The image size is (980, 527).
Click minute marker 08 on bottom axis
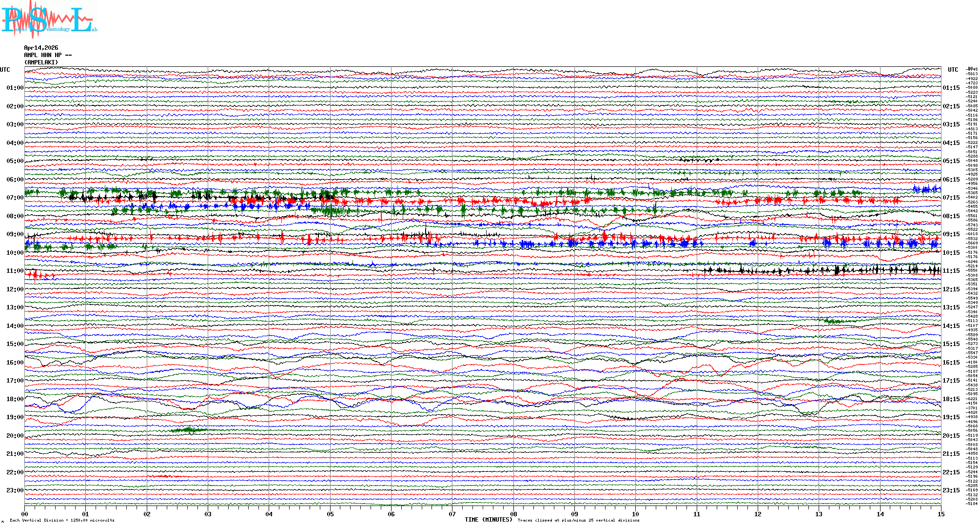513,514
